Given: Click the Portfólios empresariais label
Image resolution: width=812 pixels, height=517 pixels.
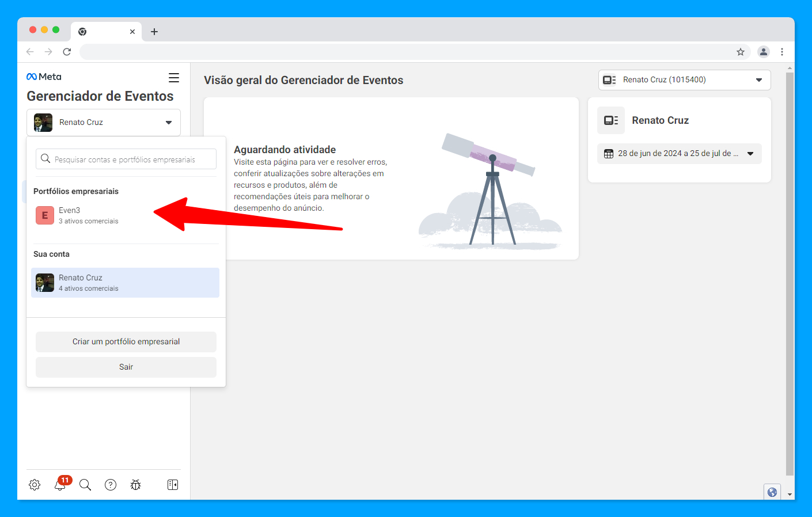Looking at the screenshot, I should coord(76,191).
